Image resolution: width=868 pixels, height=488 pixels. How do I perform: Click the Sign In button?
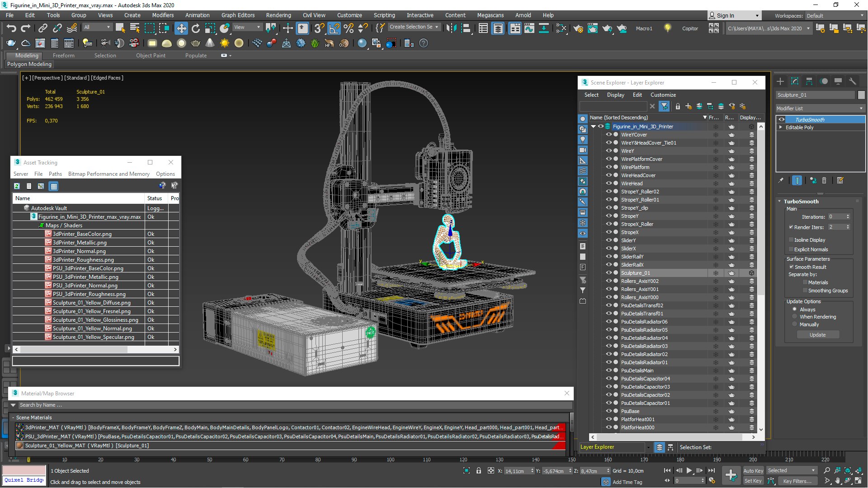point(734,16)
